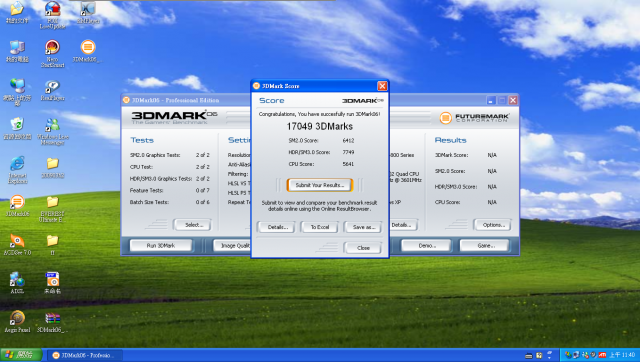Click Demo button in 3DMark06 window
Screen dimensions: 640x362
tap(427, 246)
